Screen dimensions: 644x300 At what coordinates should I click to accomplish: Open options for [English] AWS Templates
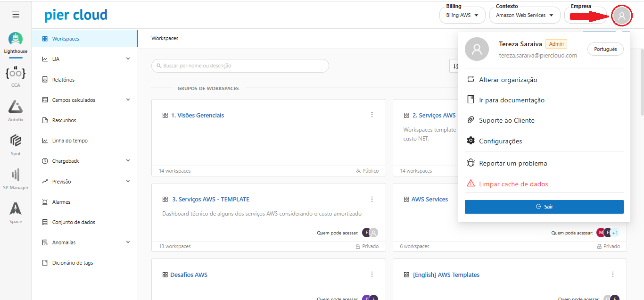pos(613,275)
